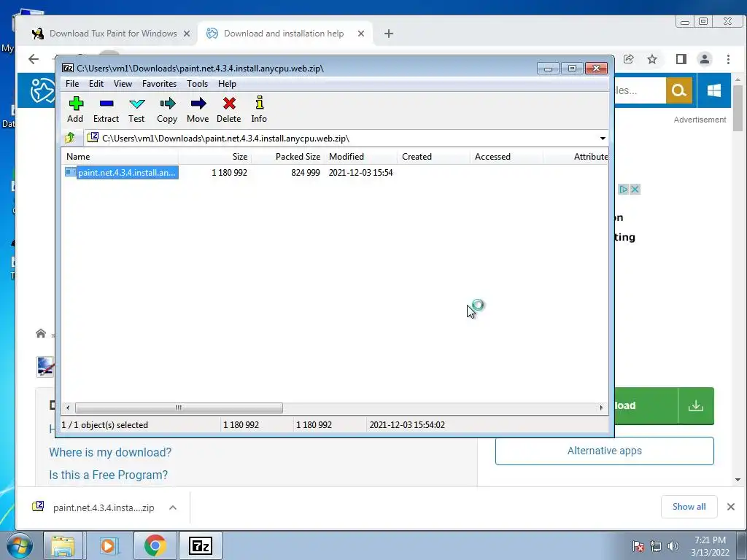Launch Windows Media Player from the taskbar

pyautogui.click(x=108, y=545)
